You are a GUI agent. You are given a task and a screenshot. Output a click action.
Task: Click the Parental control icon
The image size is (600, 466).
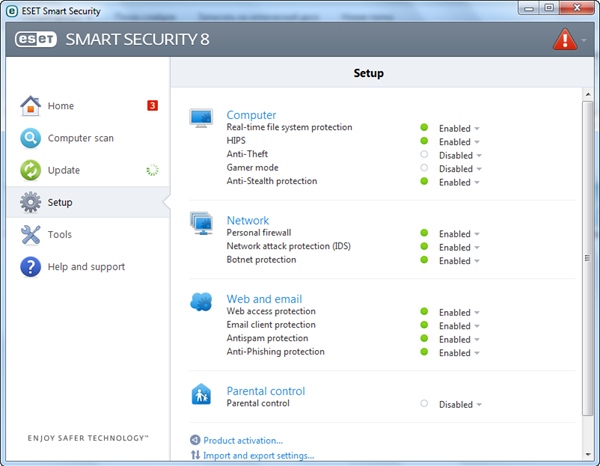pyautogui.click(x=202, y=395)
